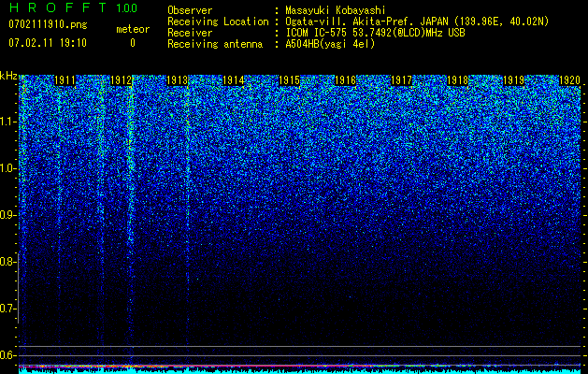Click the 1916 time marker
This screenshot has height=374, width=588.
pos(345,80)
